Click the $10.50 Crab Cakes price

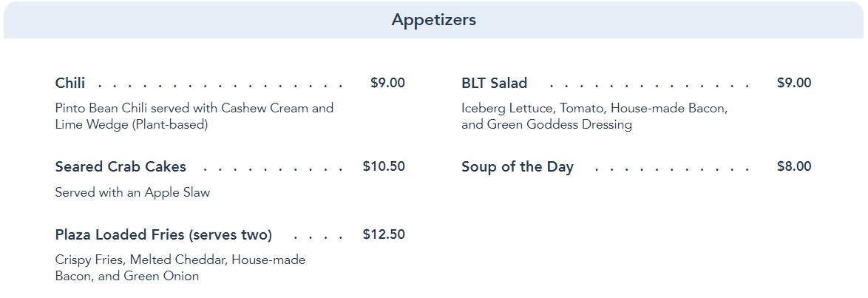(x=384, y=166)
